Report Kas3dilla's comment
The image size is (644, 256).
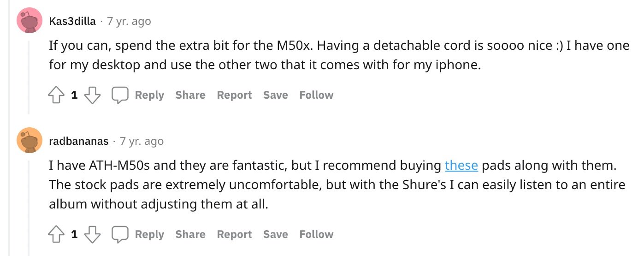(234, 95)
